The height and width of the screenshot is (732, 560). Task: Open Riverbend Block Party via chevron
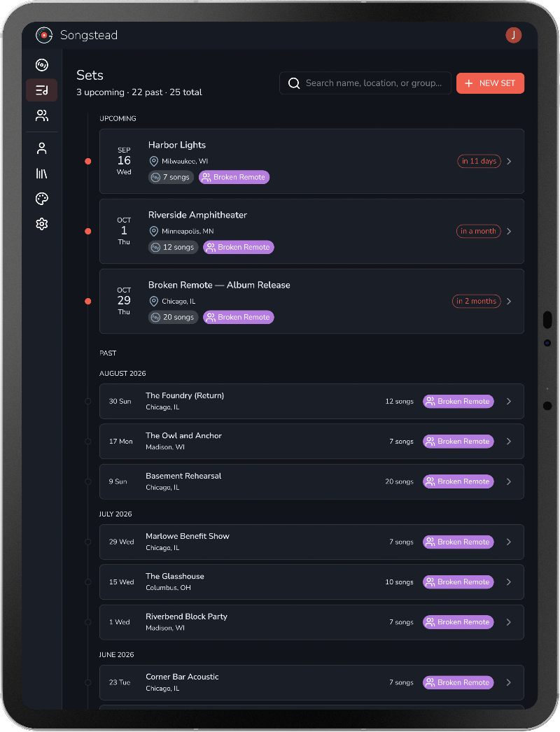point(509,622)
